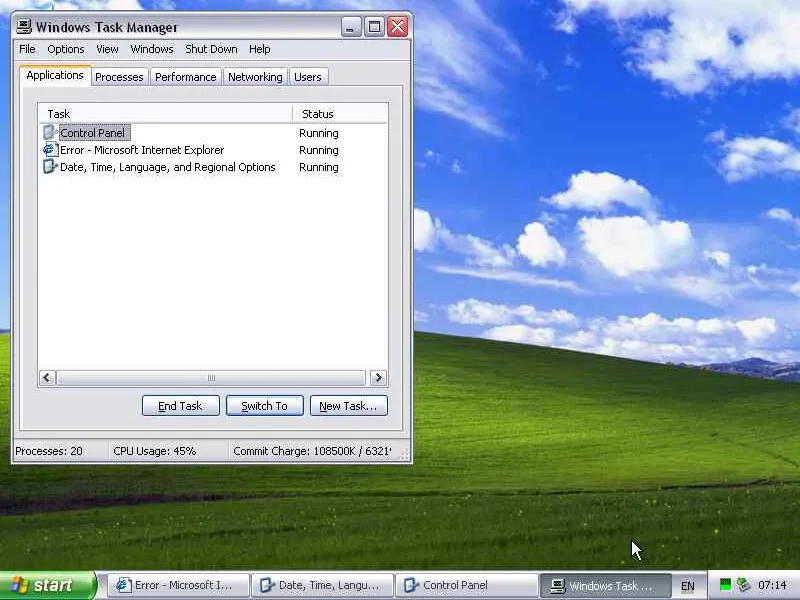
Task: Click Running status of Date, Time, Language task
Action: click(x=319, y=167)
